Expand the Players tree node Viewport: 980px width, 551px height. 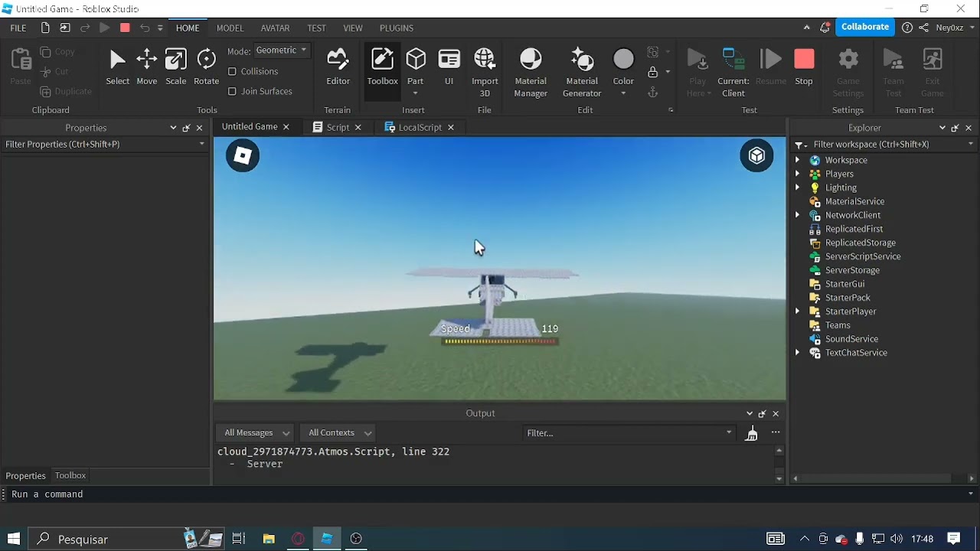[x=797, y=174]
